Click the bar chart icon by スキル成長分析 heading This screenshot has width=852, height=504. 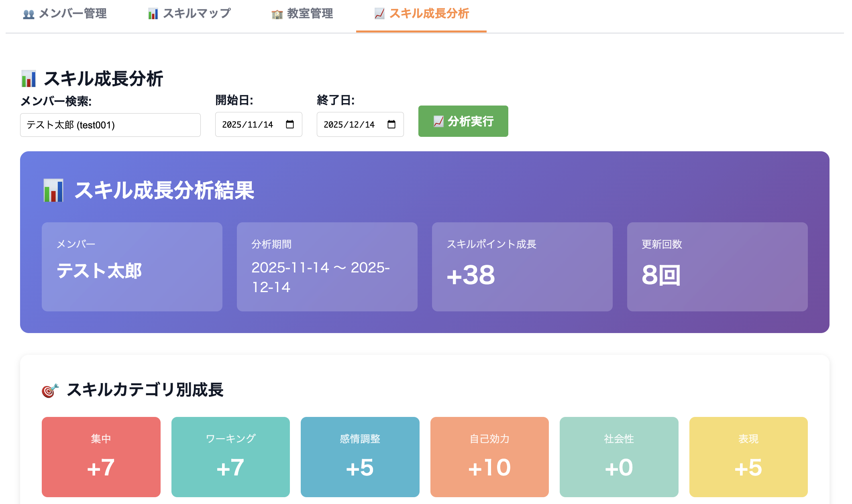(29, 79)
